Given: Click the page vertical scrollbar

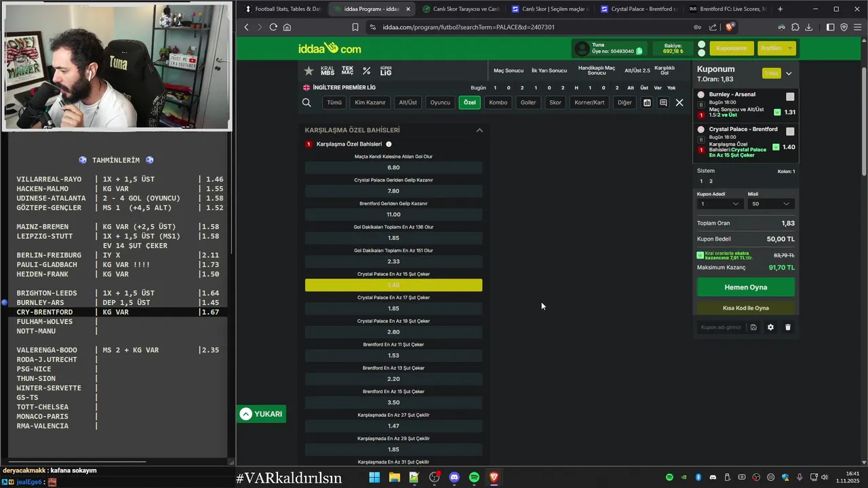Looking at the screenshot, I should 863,122.
